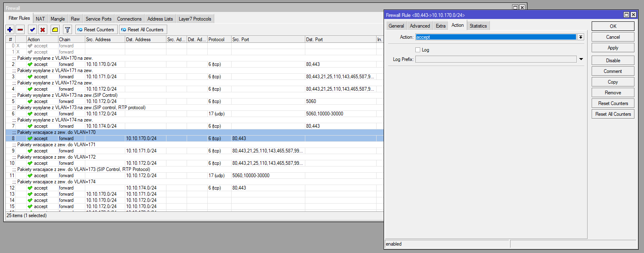Click the blue plus add rule icon
The width and height of the screenshot is (644, 253).
coord(10,30)
